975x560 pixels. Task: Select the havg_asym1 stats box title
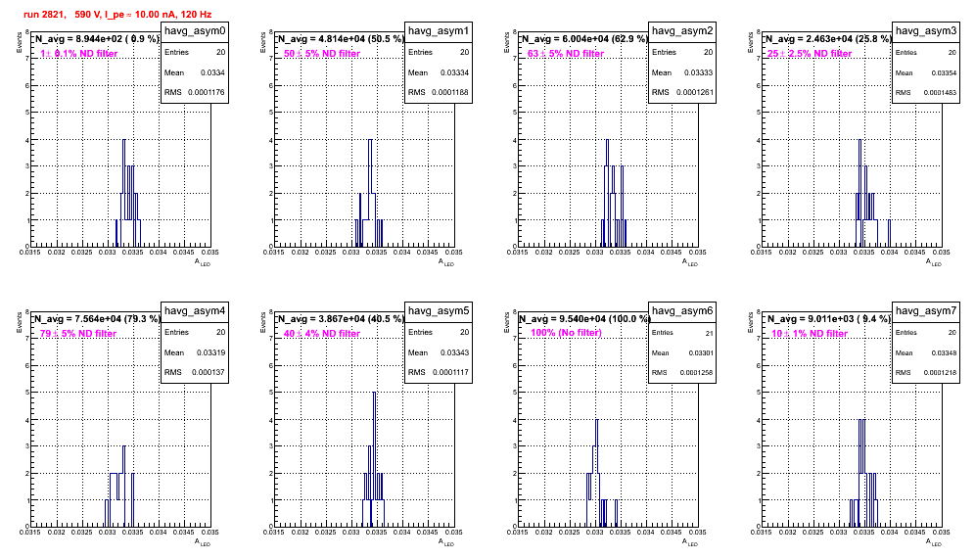pos(439,31)
